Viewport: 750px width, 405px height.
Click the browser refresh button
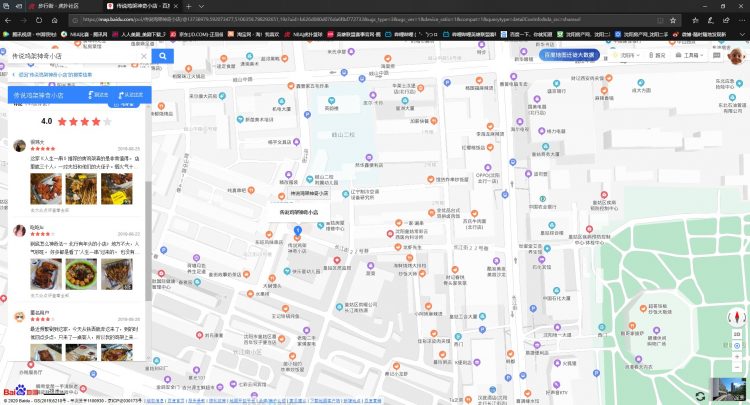click(39, 20)
